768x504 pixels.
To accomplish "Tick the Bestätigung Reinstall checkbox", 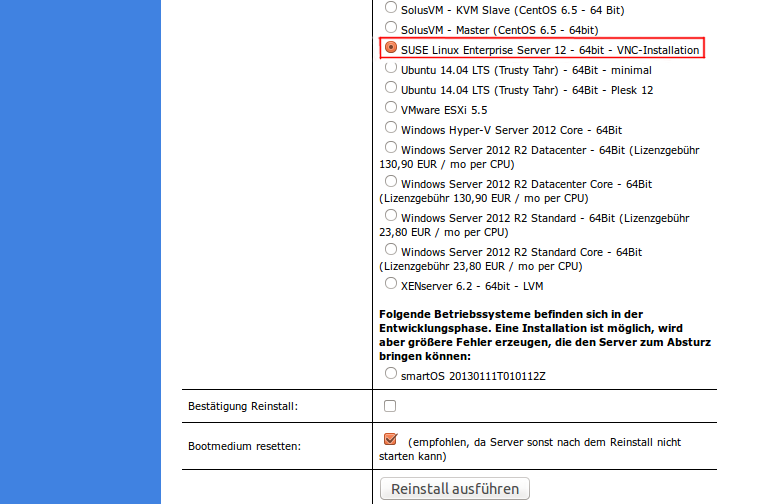I will pyautogui.click(x=390, y=406).
